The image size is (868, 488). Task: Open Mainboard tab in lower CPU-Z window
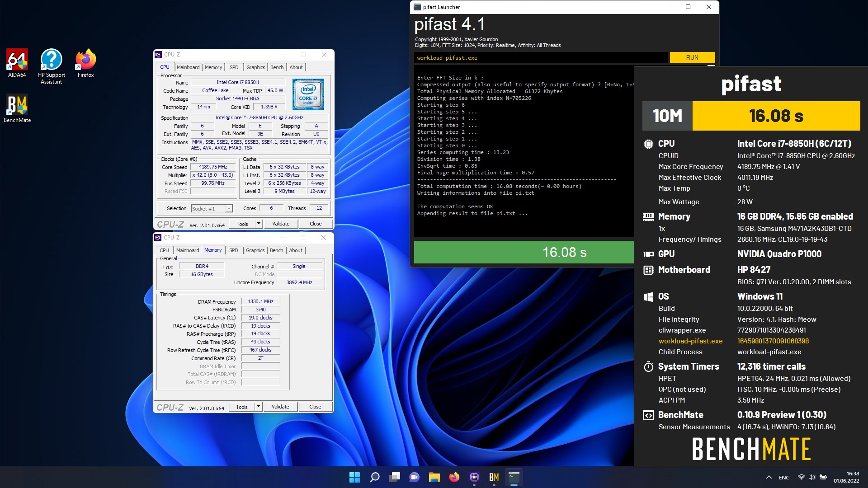[188, 250]
